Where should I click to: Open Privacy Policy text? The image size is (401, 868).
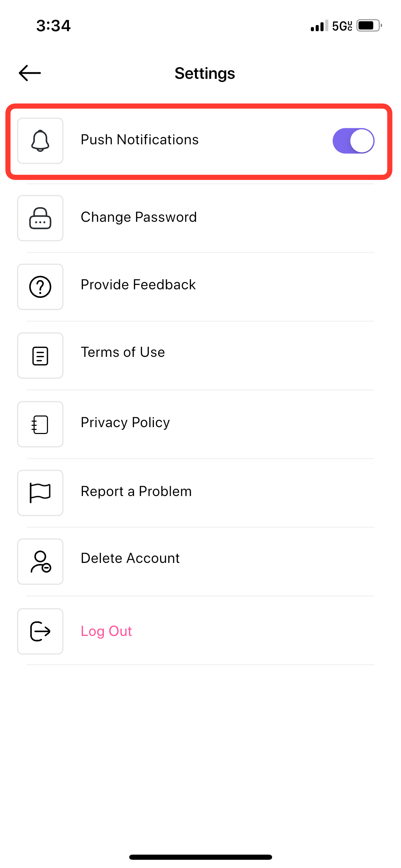point(125,422)
